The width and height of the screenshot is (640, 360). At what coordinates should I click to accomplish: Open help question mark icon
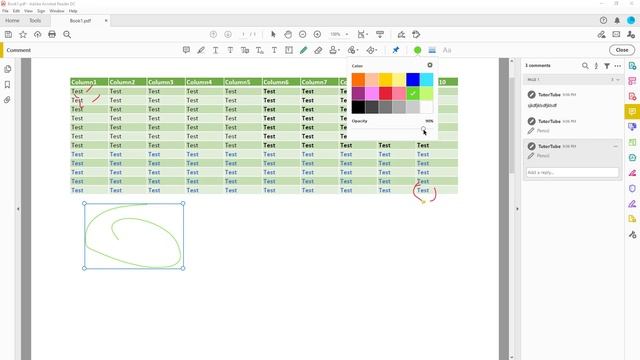tap(603, 20)
